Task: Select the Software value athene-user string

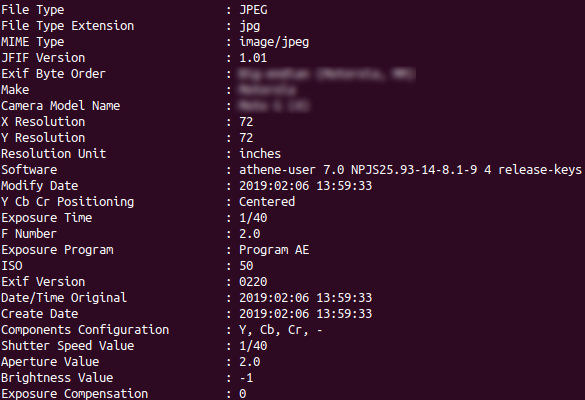Action: (410, 170)
